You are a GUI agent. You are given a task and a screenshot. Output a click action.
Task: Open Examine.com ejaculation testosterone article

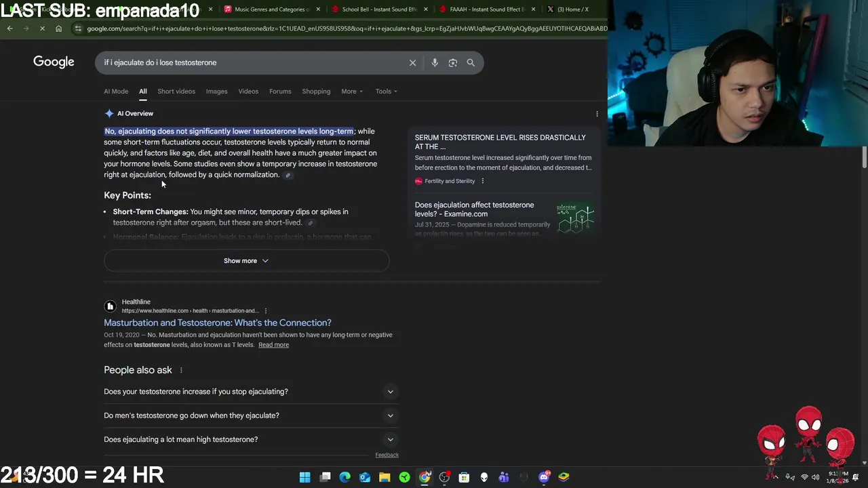point(474,209)
